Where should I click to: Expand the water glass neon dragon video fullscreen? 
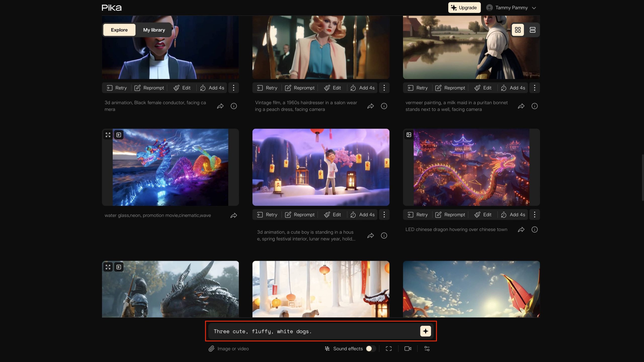click(x=108, y=135)
